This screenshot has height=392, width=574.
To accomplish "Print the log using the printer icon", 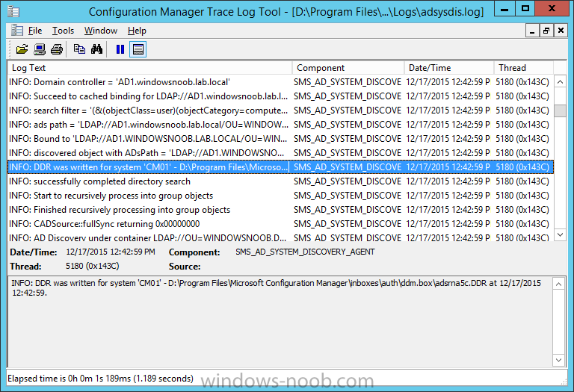I will pyautogui.click(x=57, y=49).
